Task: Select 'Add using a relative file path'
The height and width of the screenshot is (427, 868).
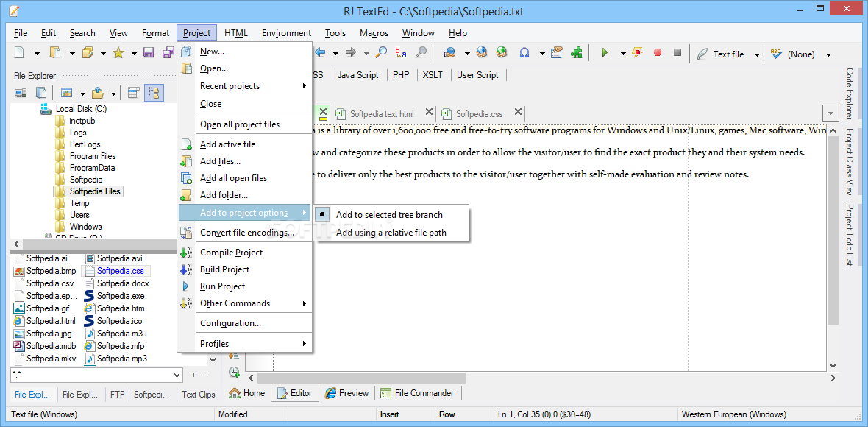Action: 391,233
